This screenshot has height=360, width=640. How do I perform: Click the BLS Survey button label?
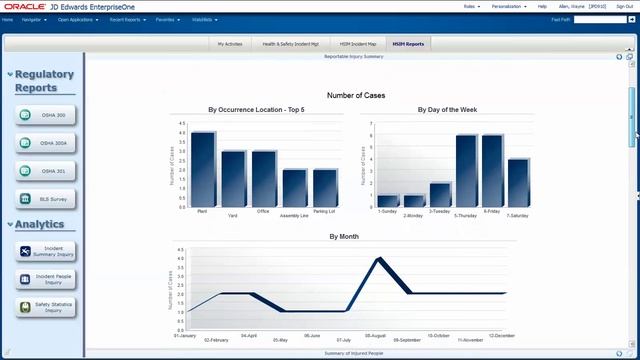pyautogui.click(x=53, y=199)
